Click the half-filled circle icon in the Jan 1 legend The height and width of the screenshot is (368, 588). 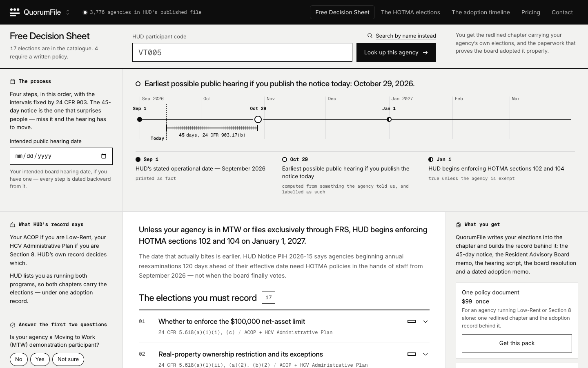pyautogui.click(x=431, y=159)
